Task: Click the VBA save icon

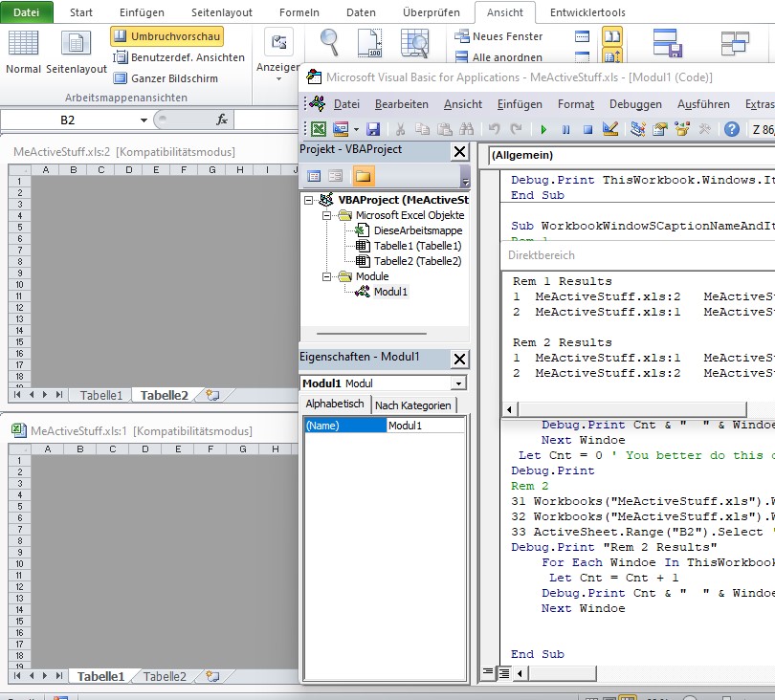Action: [373, 129]
